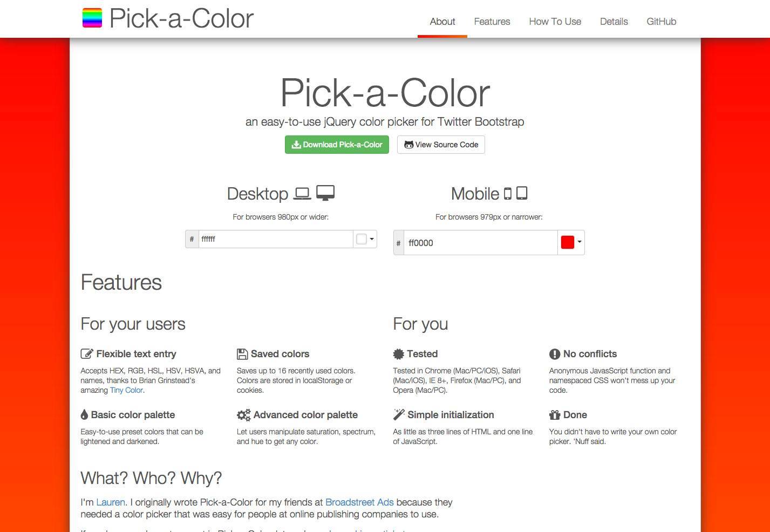Click the View Source Code button

pos(441,145)
